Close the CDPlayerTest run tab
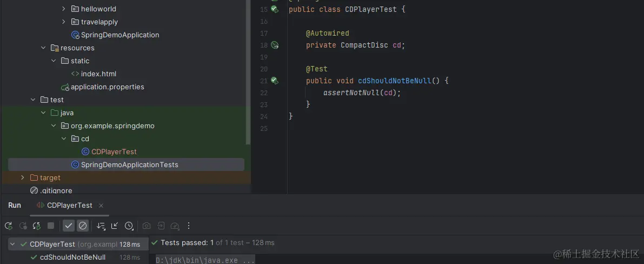Screen dimensions: 644x264 tap(101, 205)
